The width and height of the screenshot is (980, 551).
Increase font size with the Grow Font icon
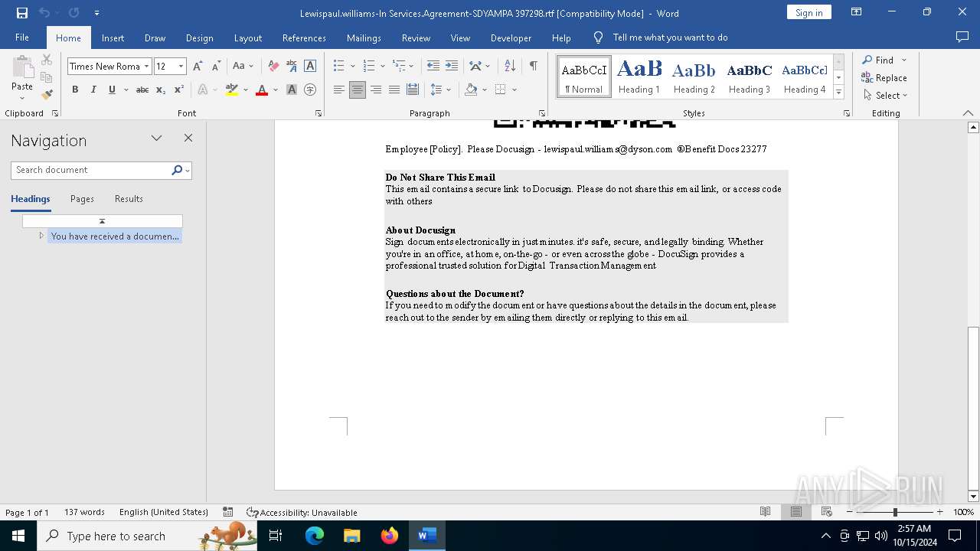pyautogui.click(x=198, y=67)
